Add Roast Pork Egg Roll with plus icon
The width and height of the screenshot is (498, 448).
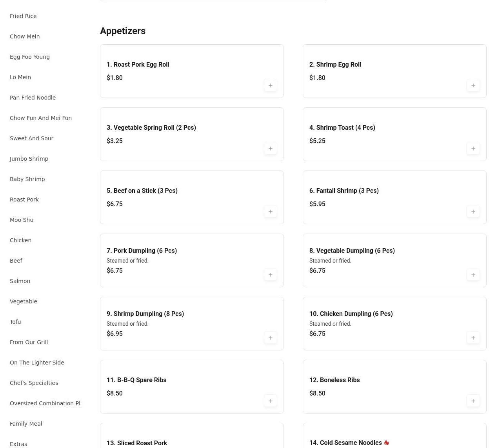point(271,85)
